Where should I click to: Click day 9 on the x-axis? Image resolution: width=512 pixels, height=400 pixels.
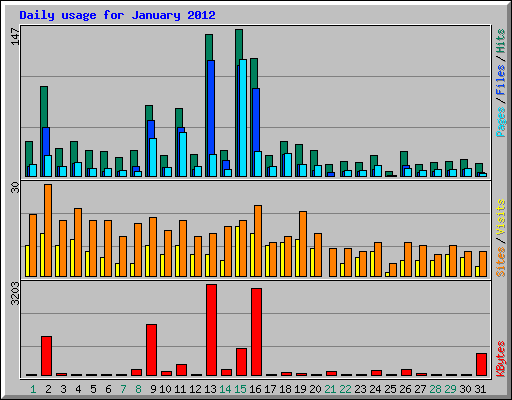pyautogui.click(x=153, y=389)
